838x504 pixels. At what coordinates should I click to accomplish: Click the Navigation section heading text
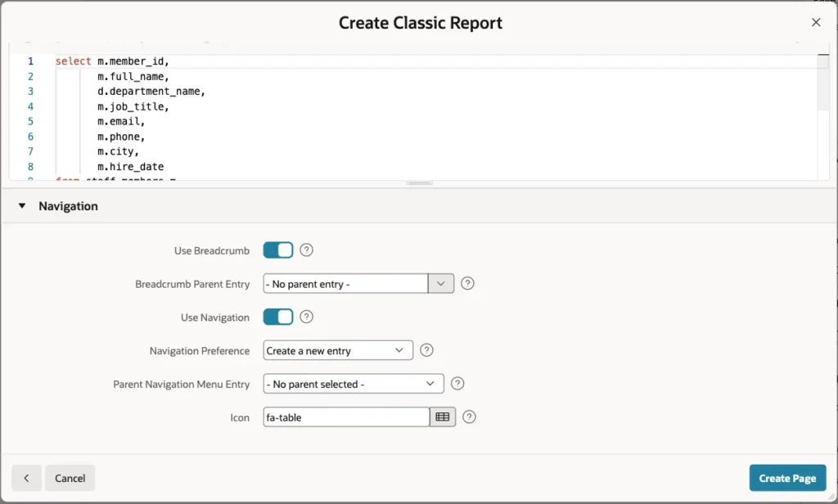pyautogui.click(x=68, y=205)
